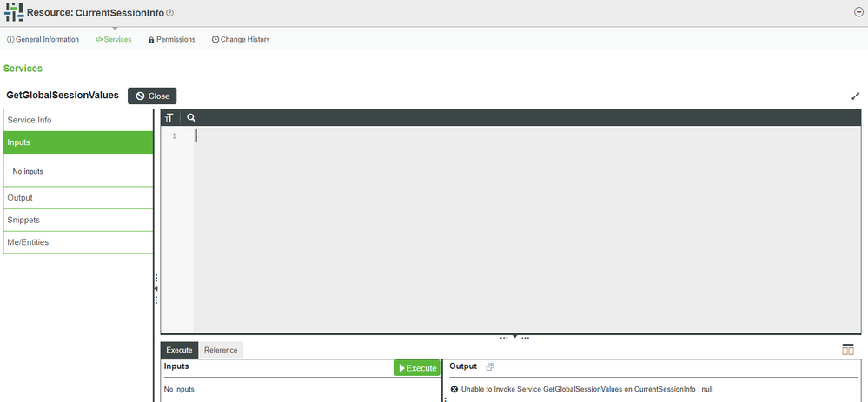The width and height of the screenshot is (868, 402).
Task: Click the GetGlobalSessionValues service name
Action: click(63, 96)
